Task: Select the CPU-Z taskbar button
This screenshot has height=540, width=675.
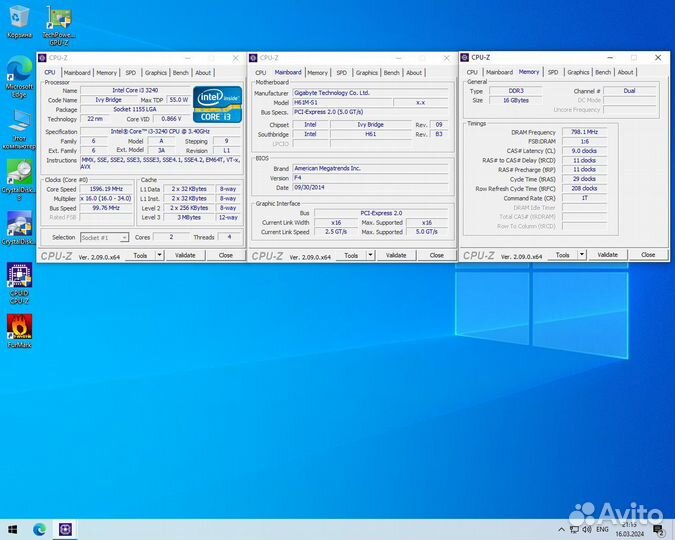Action: coord(65,529)
